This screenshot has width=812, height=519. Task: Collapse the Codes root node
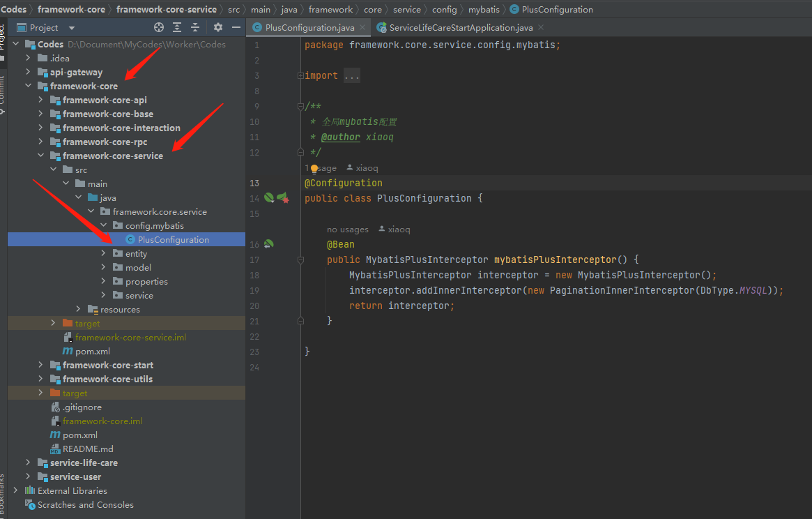coord(16,44)
